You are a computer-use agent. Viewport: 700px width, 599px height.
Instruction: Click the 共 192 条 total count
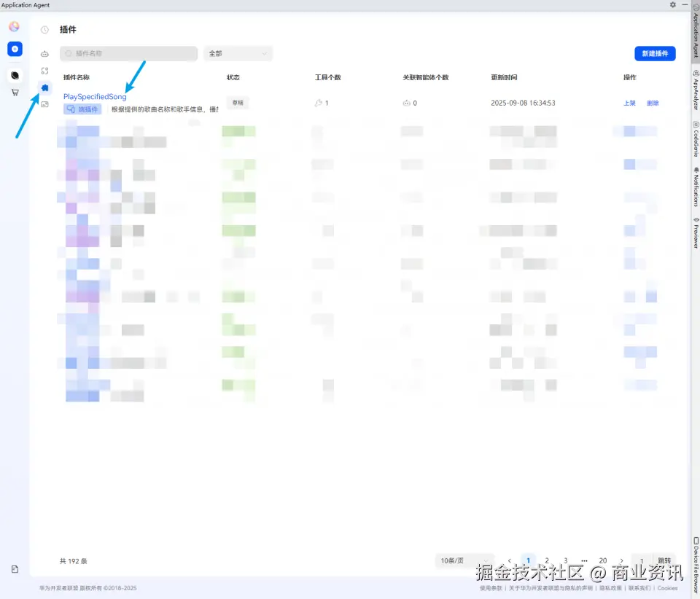73,561
